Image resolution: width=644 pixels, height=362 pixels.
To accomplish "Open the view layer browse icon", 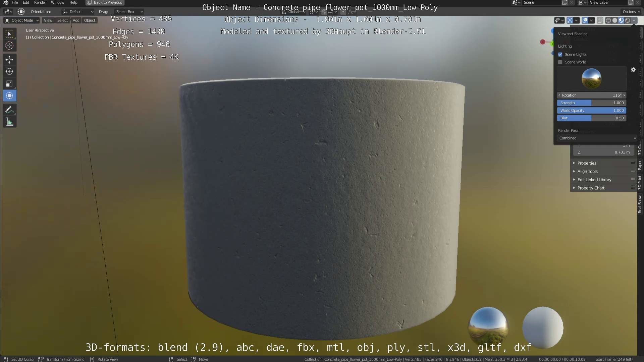I will (x=583, y=2).
